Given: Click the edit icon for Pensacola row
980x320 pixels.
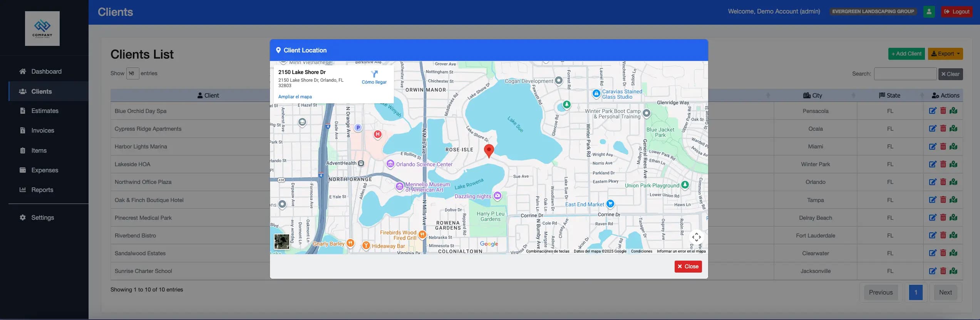Looking at the screenshot, I should tap(932, 111).
